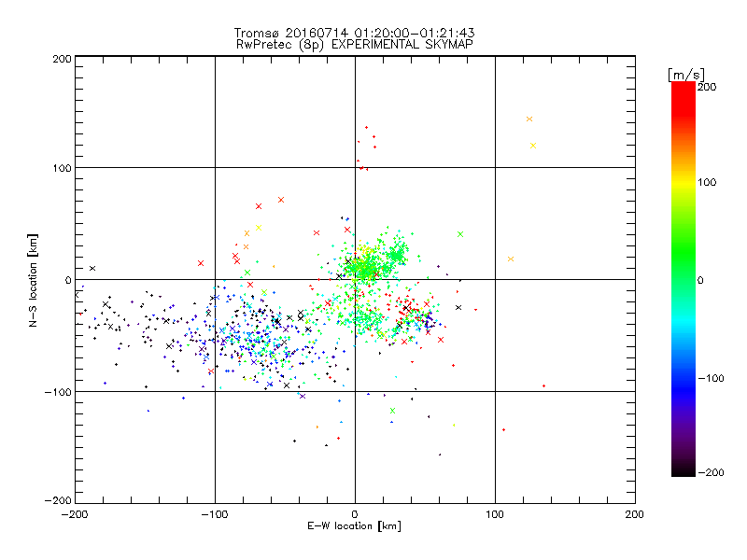Image resolution: width=747 pixels, height=560 pixels.
Task: Click the x-axis tick label '-200'
Action: (75, 514)
